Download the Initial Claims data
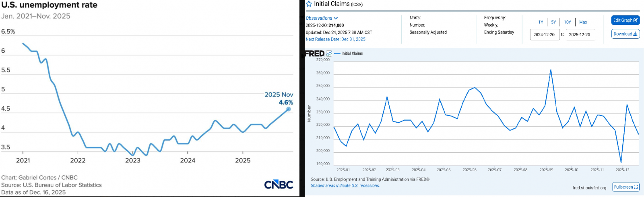The width and height of the screenshot is (644, 197). (x=625, y=34)
